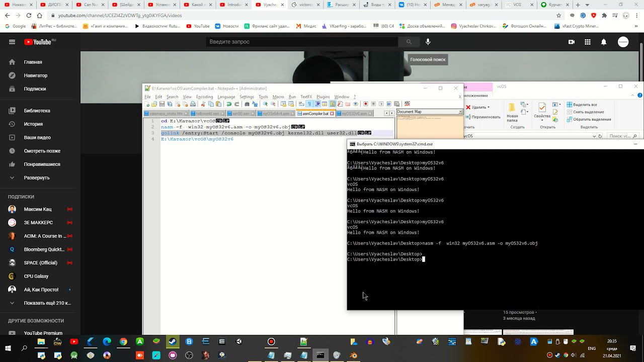Viewport: 644px width, 362px height.
Task: Open Навигатор in YouTube sidebar
Action: (40, 75)
